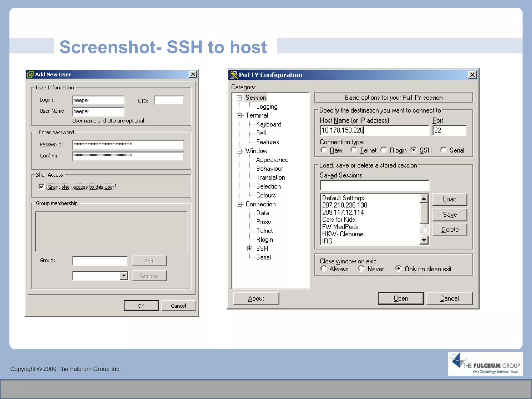Image resolution: width=532 pixels, height=399 pixels.
Task: Select Keyboard category in tree
Action: [x=269, y=124]
